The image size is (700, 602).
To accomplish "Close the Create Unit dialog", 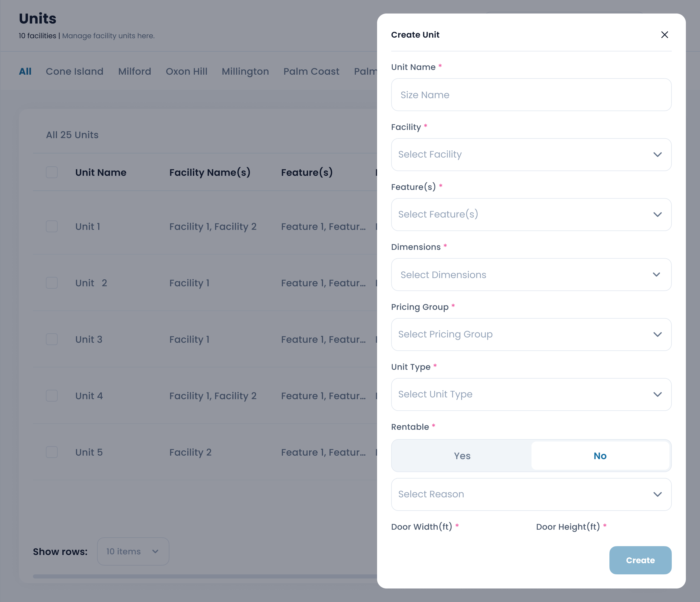I will tap(664, 35).
